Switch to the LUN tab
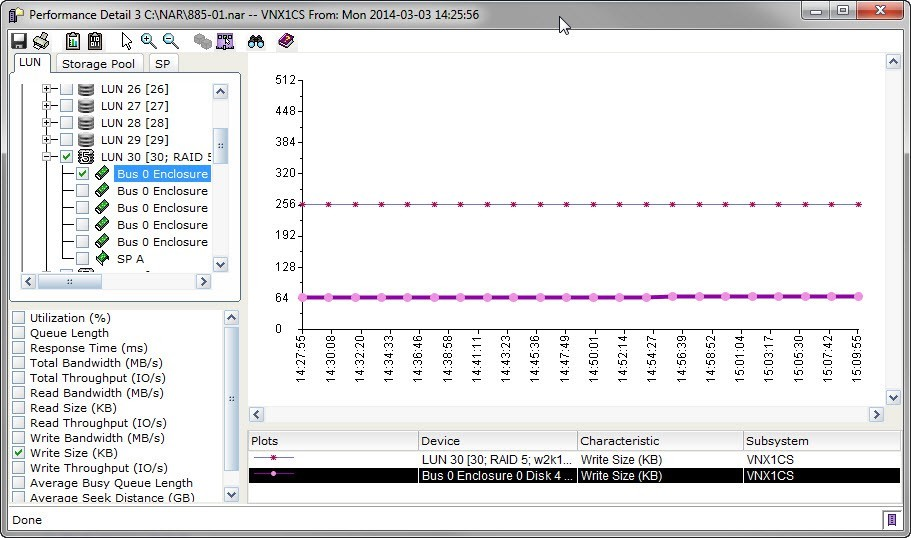Screen dimensions: 911x538 tap(30, 62)
